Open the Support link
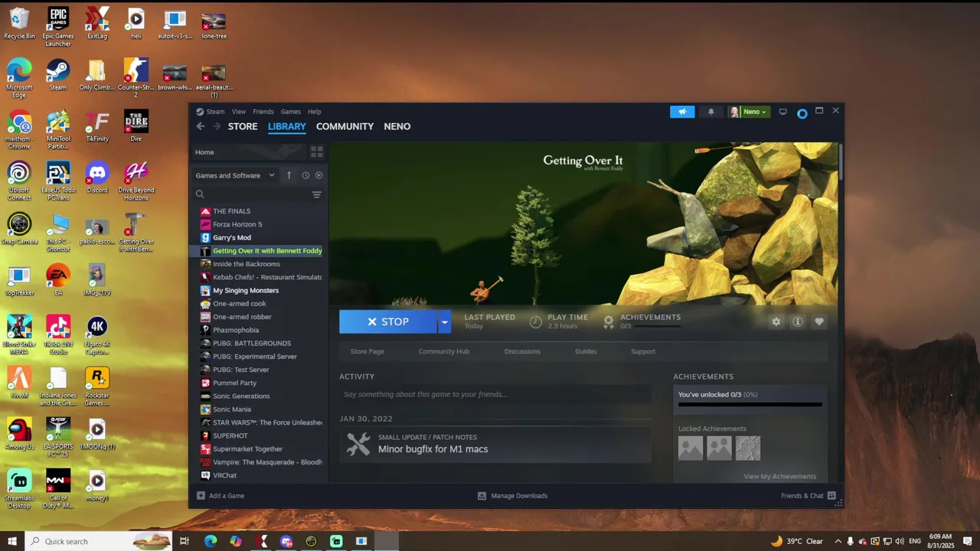 pyautogui.click(x=643, y=351)
